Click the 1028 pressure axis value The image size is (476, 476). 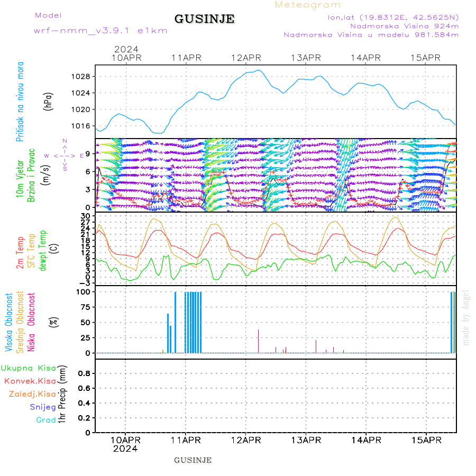[81, 77]
